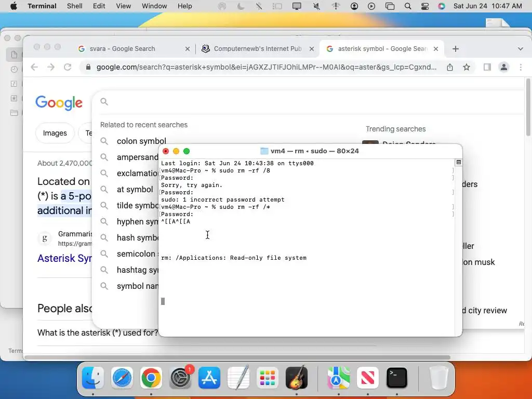Open the Chrome three-dot menu
This screenshot has height=399, width=532.
tap(521, 67)
